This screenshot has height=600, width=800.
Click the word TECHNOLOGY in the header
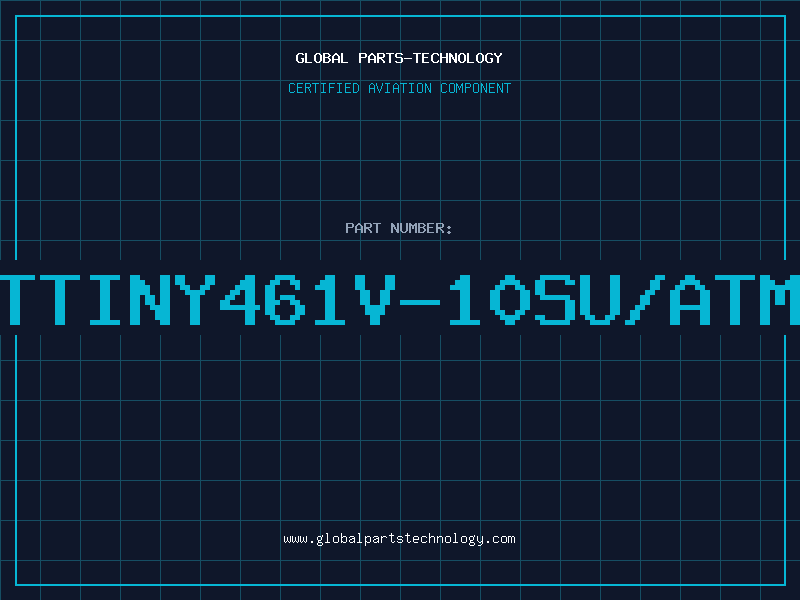458,58
